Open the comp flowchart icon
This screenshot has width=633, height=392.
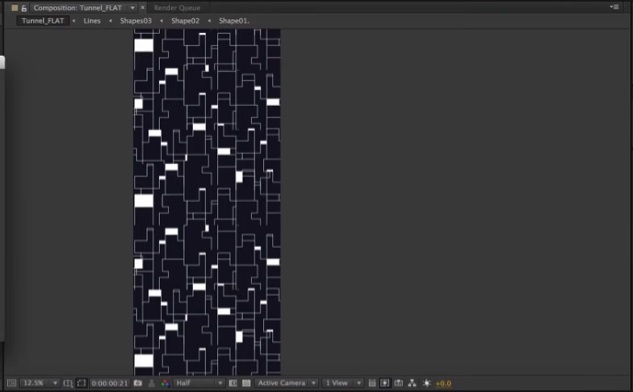(x=412, y=383)
